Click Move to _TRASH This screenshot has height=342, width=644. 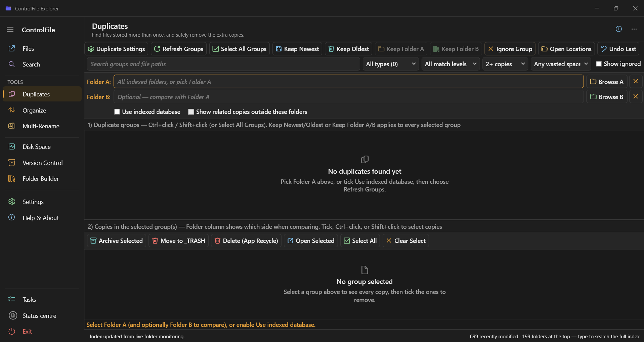pos(179,241)
